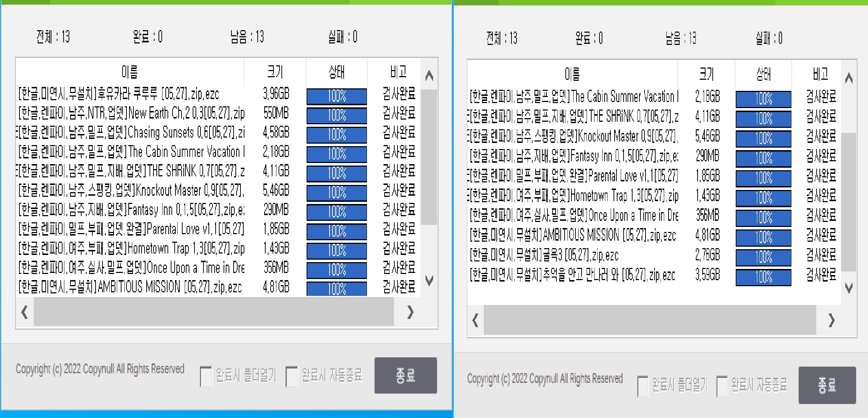
Task: Click down scroll arrow in right file list
Action: 849,288
